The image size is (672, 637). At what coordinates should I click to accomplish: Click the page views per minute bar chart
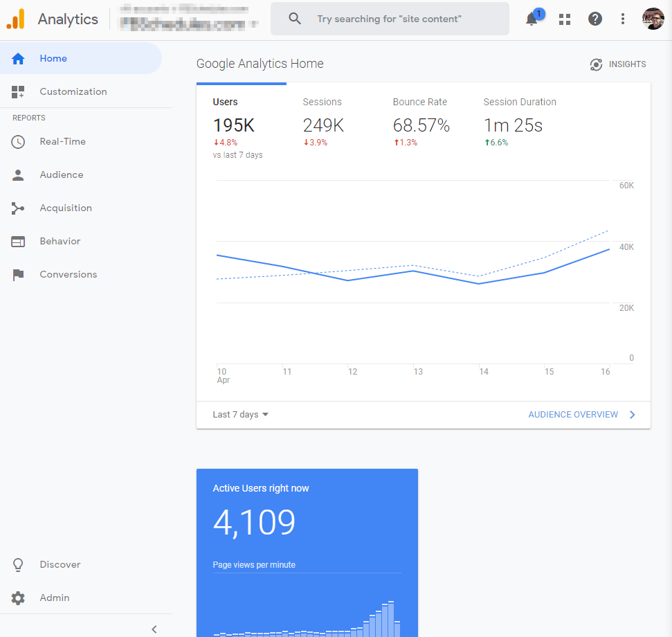point(307,618)
